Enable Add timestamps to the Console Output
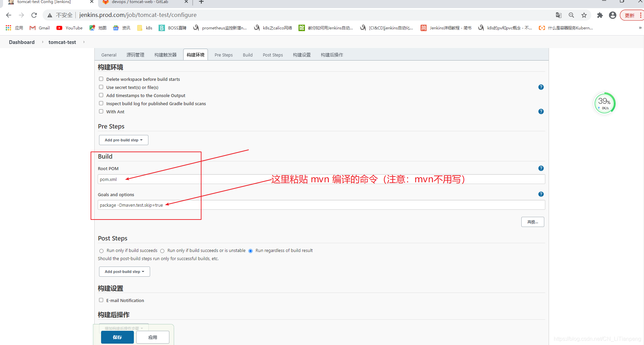Viewport: 644px width, 345px height. pyautogui.click(x=101, y=95)
